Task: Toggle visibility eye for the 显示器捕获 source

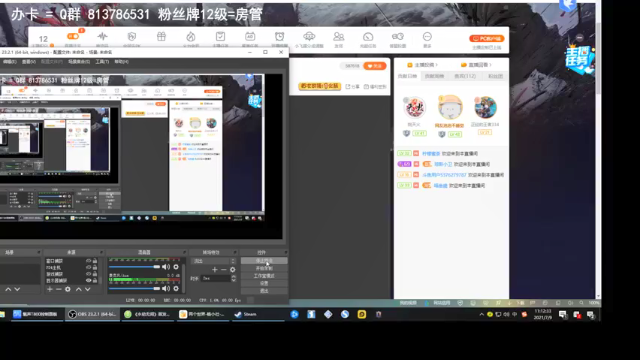Action: point(88,280)
